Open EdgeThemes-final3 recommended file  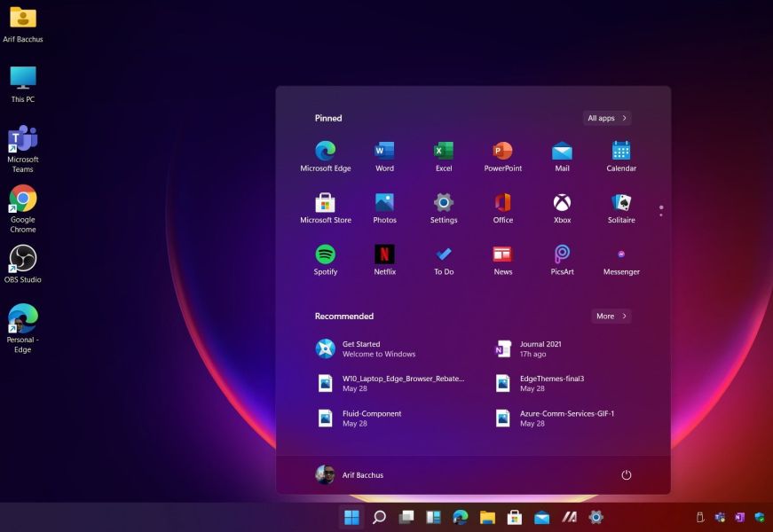click(x=540, y=383)
